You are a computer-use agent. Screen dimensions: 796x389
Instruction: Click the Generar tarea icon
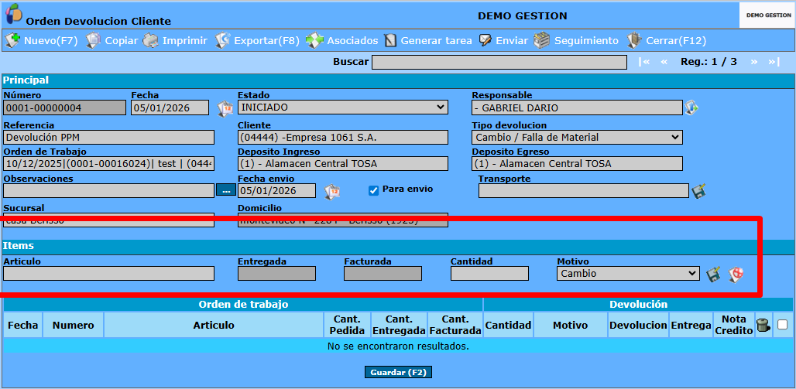390,40
